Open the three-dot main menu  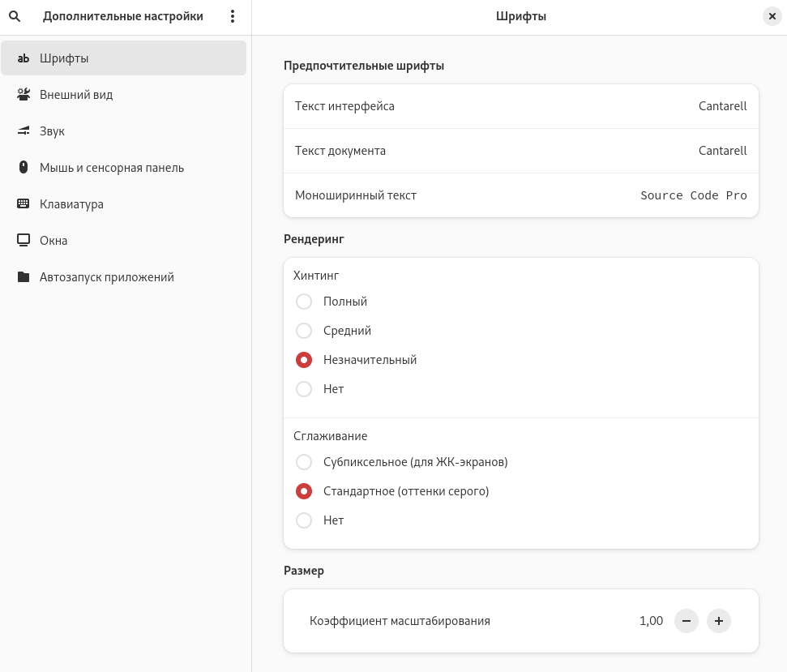pyautogui.click(x=233, y=16)
